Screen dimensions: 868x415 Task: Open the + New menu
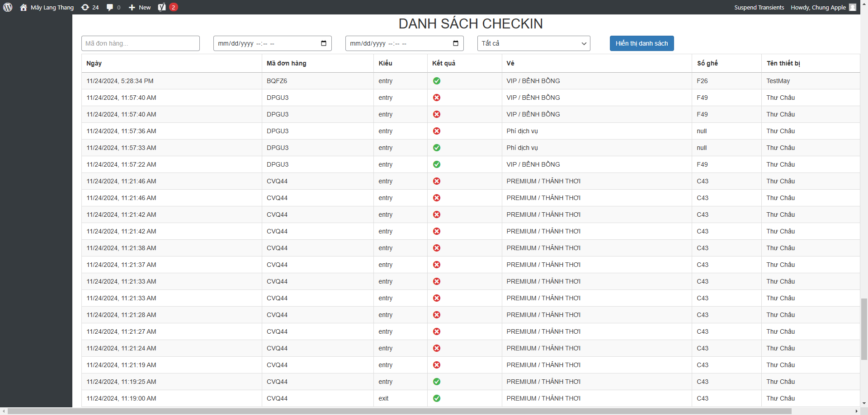[140, 7]
